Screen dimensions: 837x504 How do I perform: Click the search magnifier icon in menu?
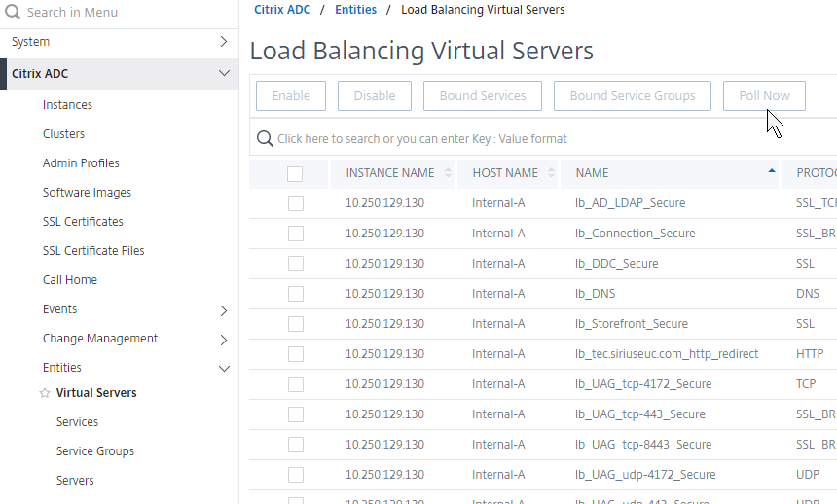(13, 12)
